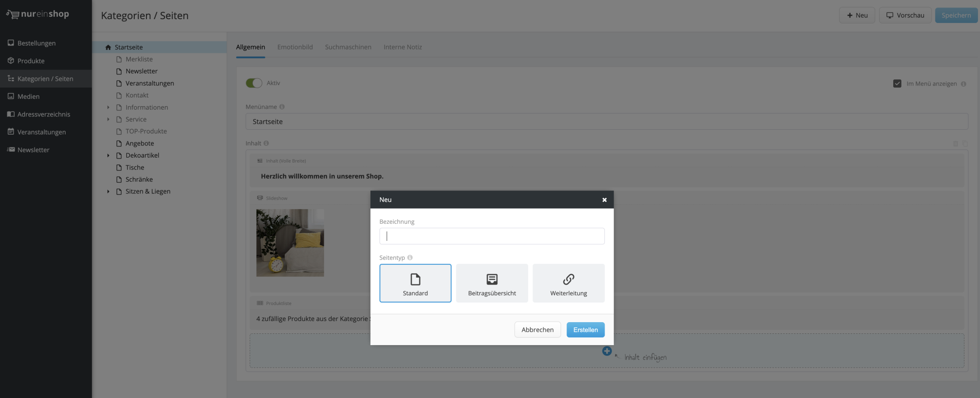980x398 pixels.
Task: Uncheck Im Menü anzeigen checkbox
Action: pyautogui.click(x=897, y=84)
